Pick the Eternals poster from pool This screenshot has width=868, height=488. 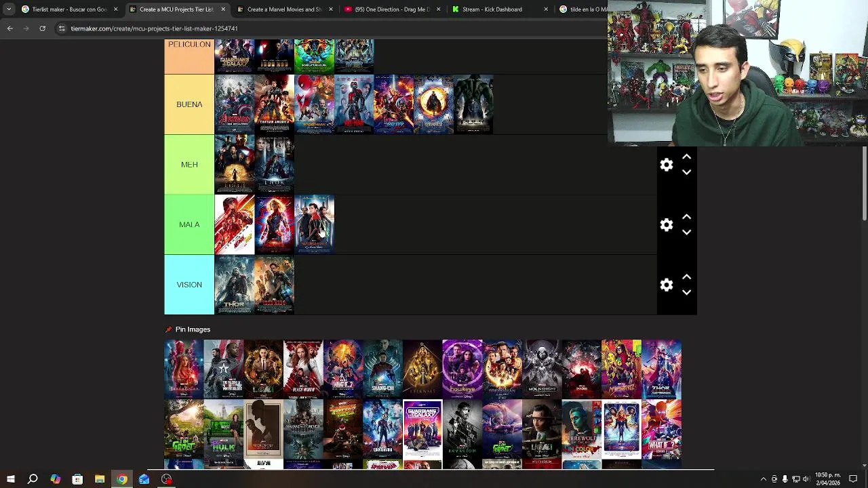422,369
